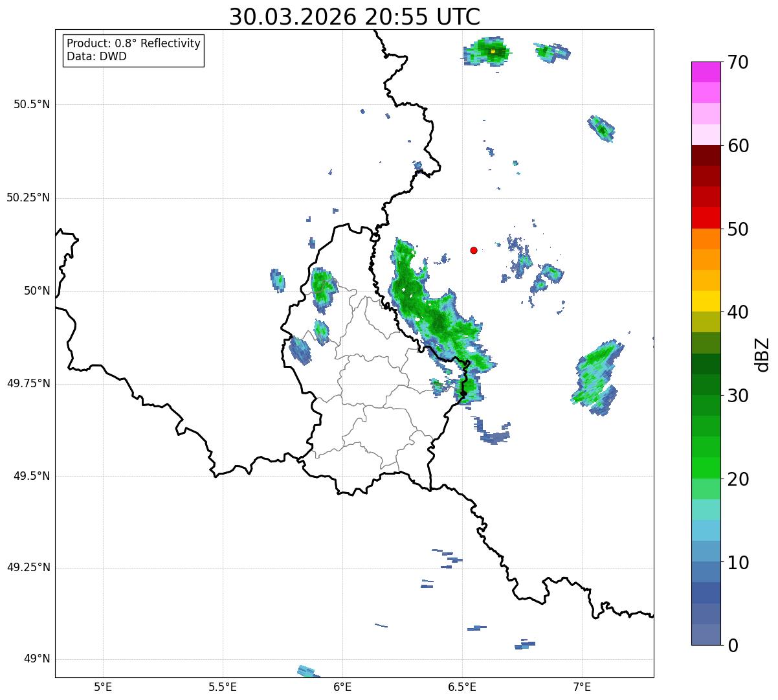The width and height of the screenshot is (778, 700).
Task: Click the colorbar tick label 0
Action: click(x=733, y=646)
